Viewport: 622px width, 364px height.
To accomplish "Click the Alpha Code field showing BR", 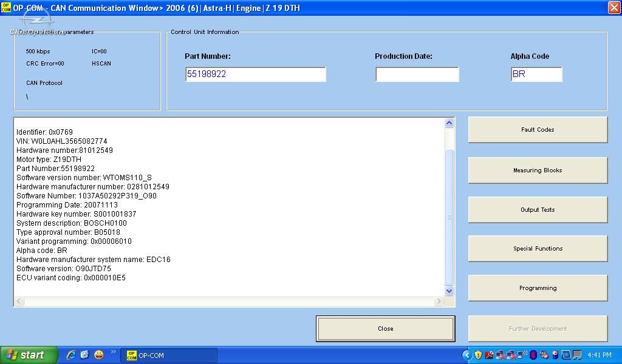I will click(536, 74).
